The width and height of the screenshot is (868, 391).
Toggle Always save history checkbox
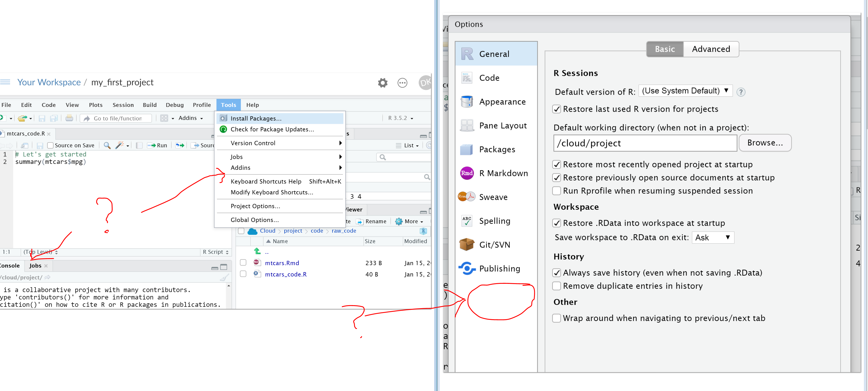point(557,272)
